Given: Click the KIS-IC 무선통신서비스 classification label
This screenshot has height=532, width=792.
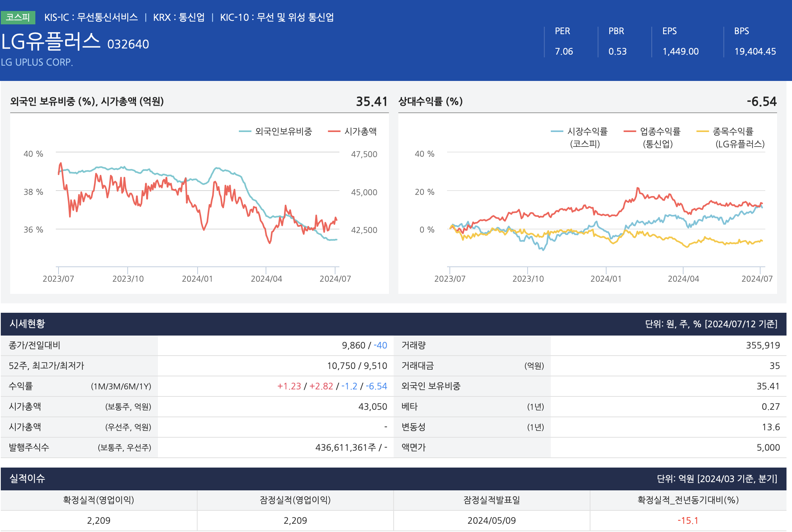Looking at the screenshot, I should (x=91, y=17).
